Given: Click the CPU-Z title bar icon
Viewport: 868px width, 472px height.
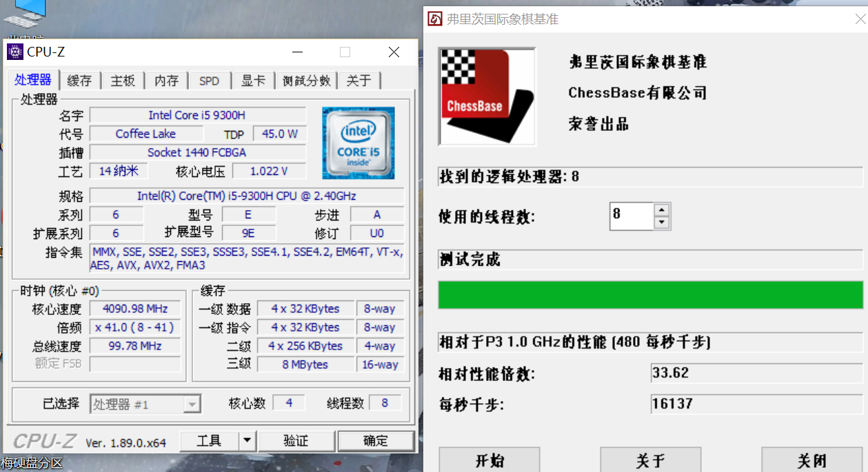Looking at the screenshot, I should coord(14,52).
